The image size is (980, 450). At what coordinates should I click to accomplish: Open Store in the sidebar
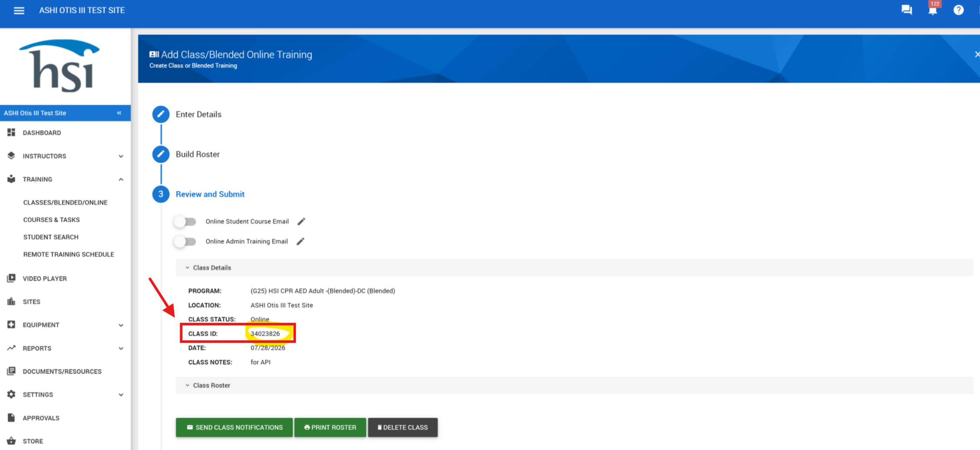click(x=33, y=441)
